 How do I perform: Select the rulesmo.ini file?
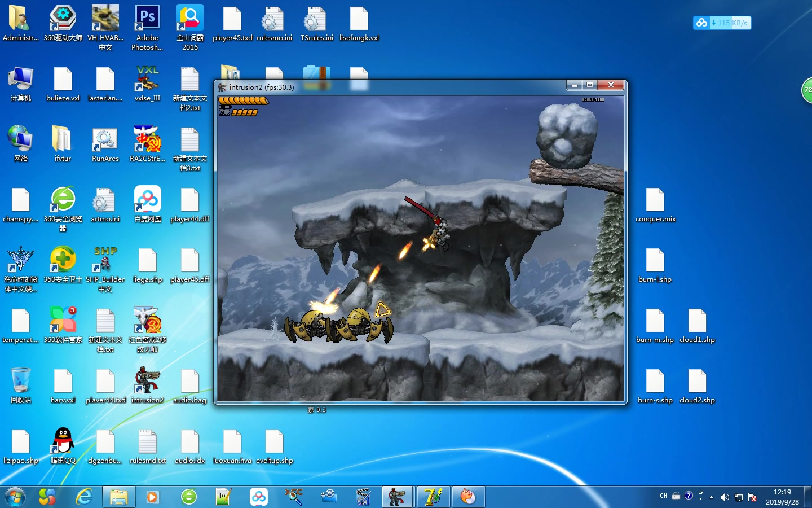(x=275, y=24)
